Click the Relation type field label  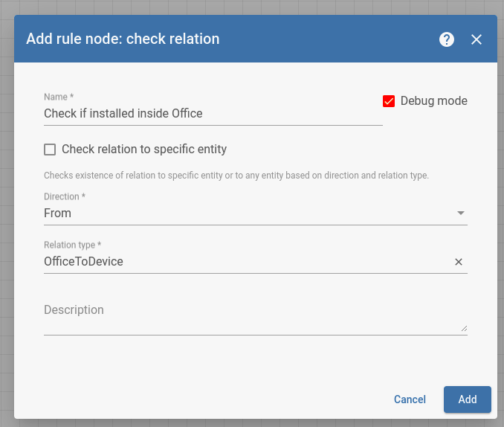[x=73, y=245]
